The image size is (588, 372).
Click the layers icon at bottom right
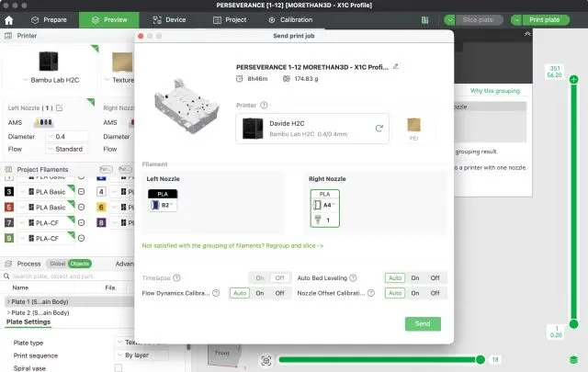[x=574, y=361]
